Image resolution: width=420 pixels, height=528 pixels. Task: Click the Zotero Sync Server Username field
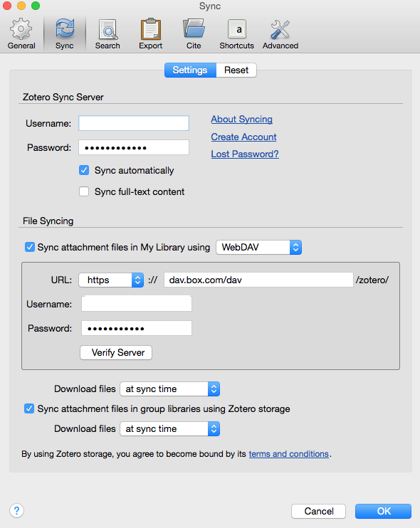(x=134, y=123)
